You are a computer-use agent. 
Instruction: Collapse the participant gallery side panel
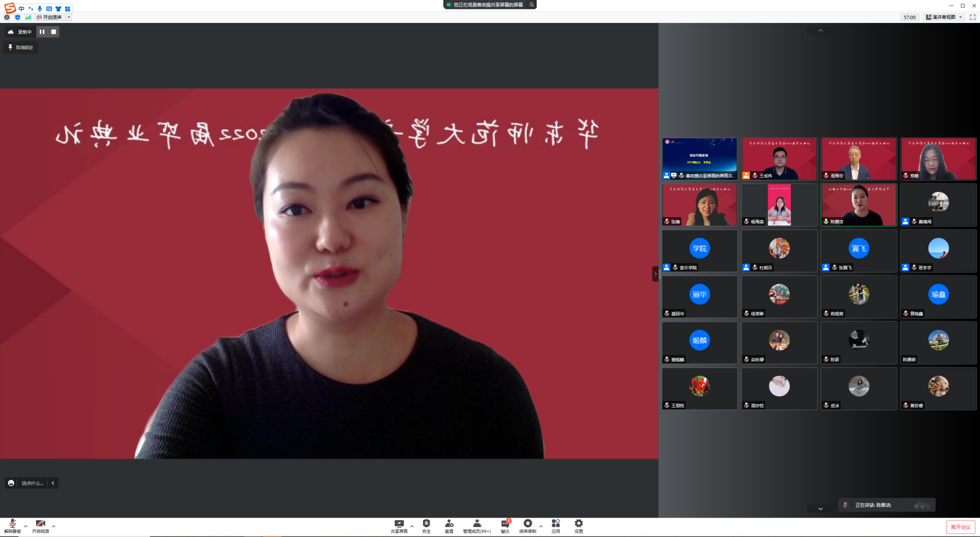click(x=655, y=274)
